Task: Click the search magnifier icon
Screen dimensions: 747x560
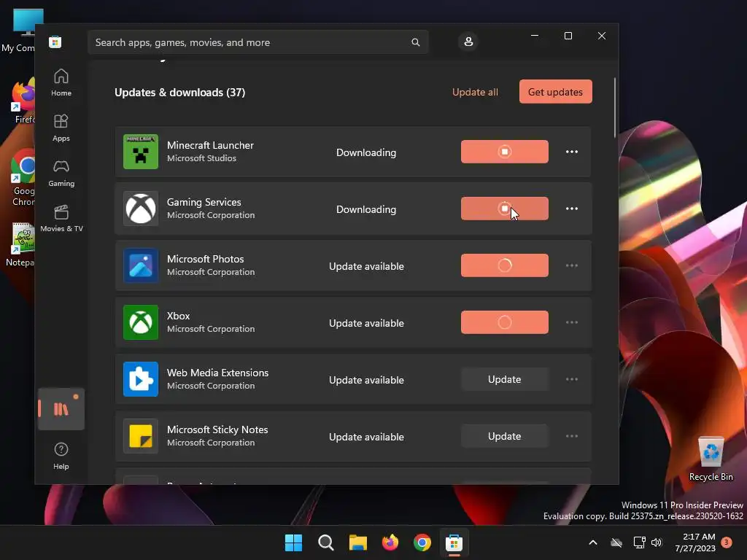Action: tap(415, 42)
